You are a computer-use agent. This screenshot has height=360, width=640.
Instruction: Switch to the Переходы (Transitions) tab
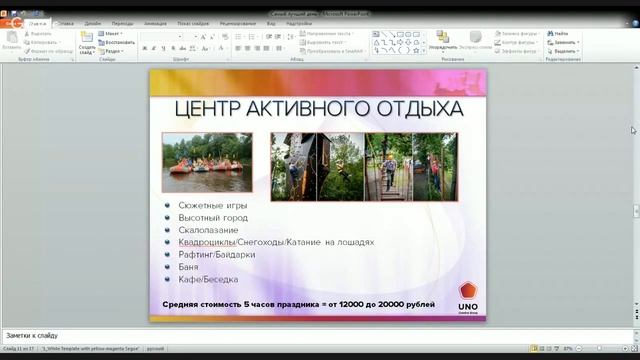tap(122, 24)
